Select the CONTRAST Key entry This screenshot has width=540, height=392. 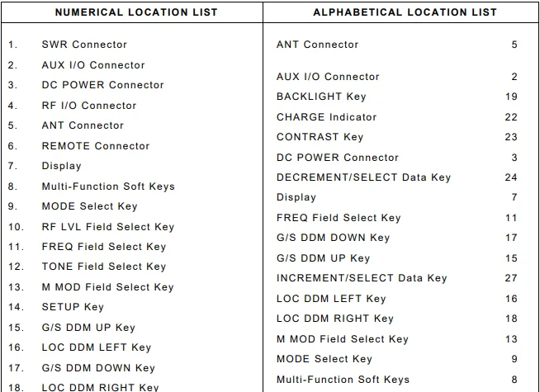(x=320, y=137)
